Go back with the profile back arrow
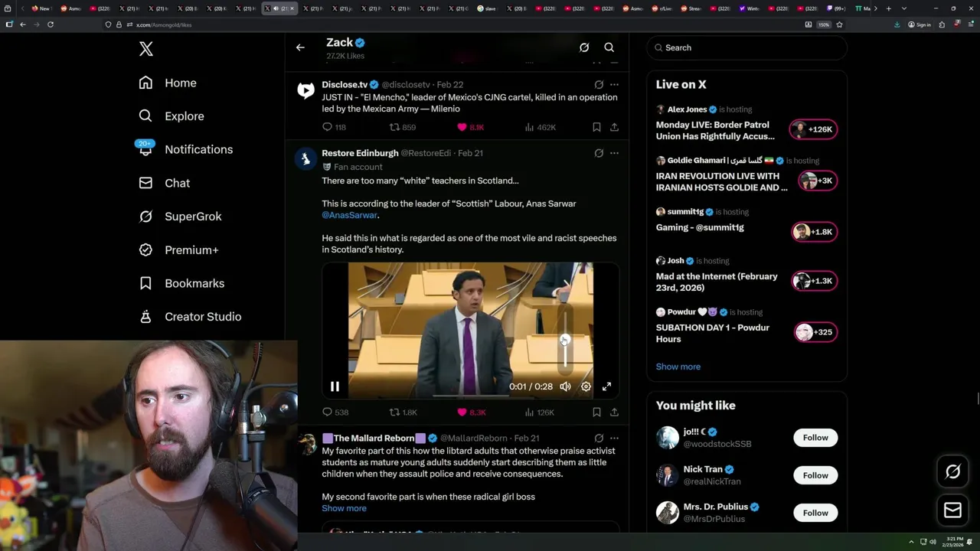The image size is (980, 551). (300, 47)
